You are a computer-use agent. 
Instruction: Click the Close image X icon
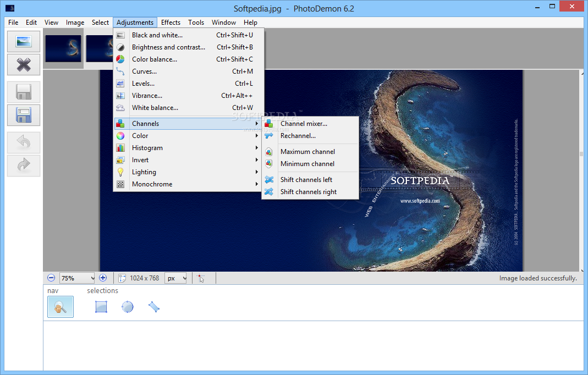tap(24, 65)
